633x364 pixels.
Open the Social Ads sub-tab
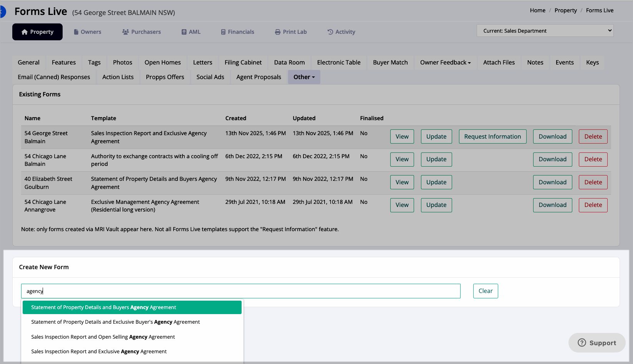pos(210,77)
